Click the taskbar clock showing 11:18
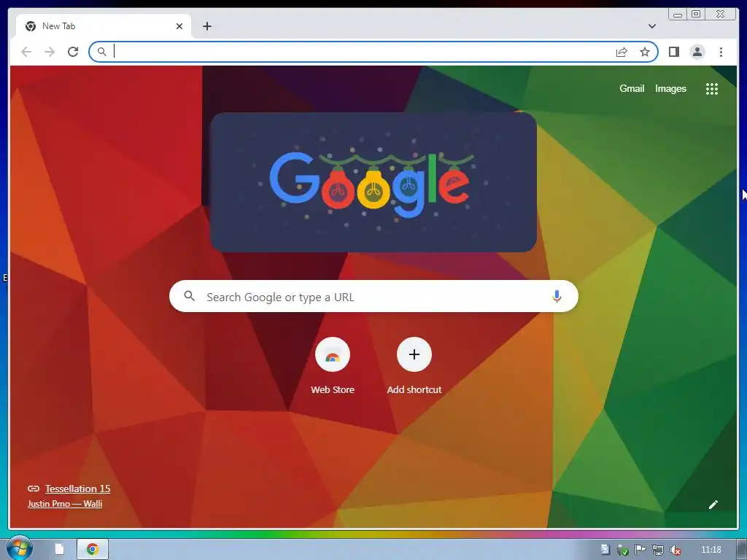The image size is (747, 560). pyautogui.click(x=711, y=550)
